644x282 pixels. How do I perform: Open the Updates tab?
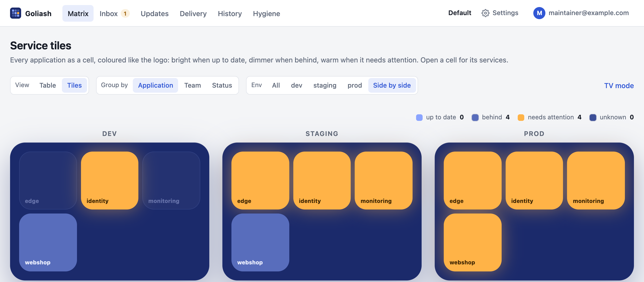click(x=154, y=13)
